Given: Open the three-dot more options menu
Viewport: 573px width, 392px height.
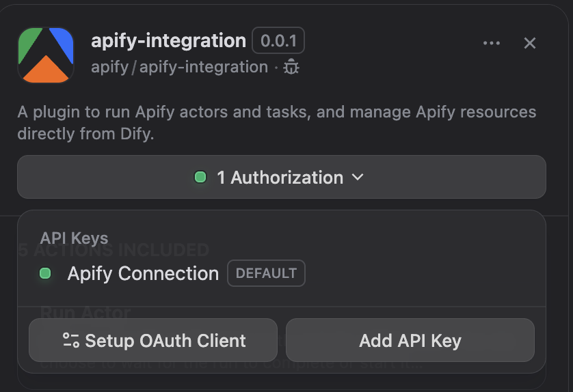Looking at the screenshot, I should [x=492, y=43].
